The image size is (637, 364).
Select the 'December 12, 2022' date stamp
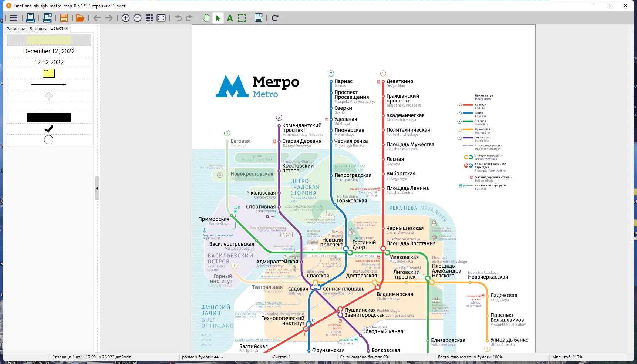pyautogui.click(x=49, y=51)
